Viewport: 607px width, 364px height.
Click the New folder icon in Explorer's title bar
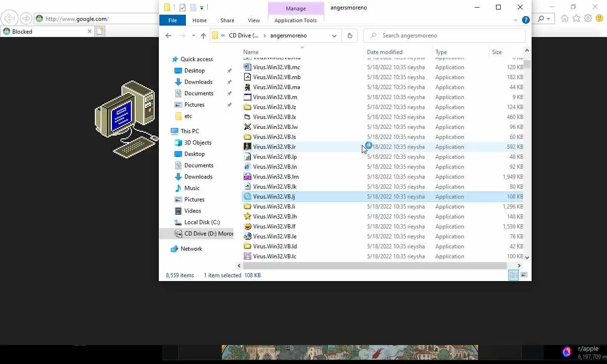[193, 7]
